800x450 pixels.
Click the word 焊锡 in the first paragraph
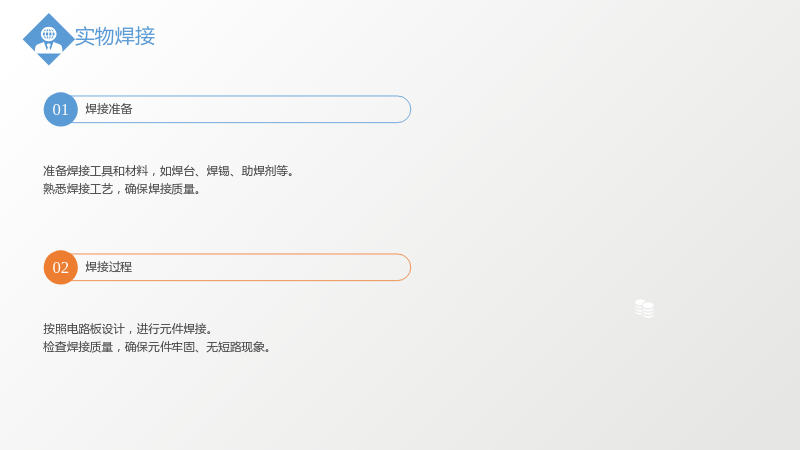point(218,171)
